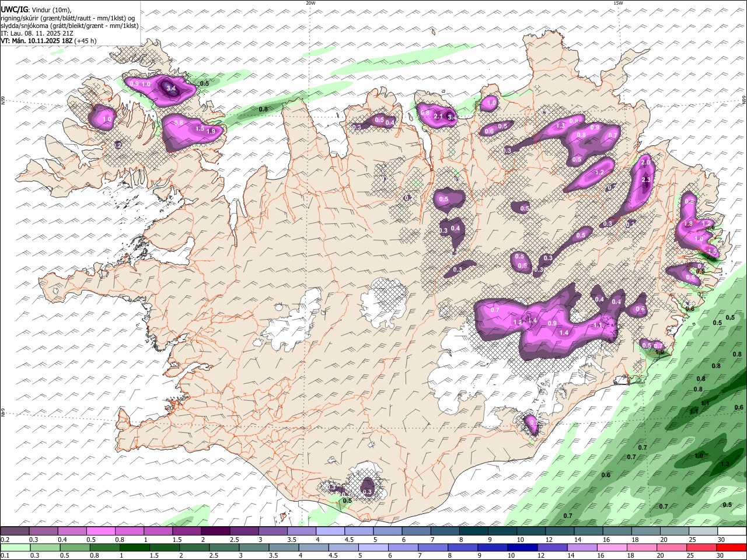
Task: Click the '15W' longitude label
Action: [x=618, y=3]
